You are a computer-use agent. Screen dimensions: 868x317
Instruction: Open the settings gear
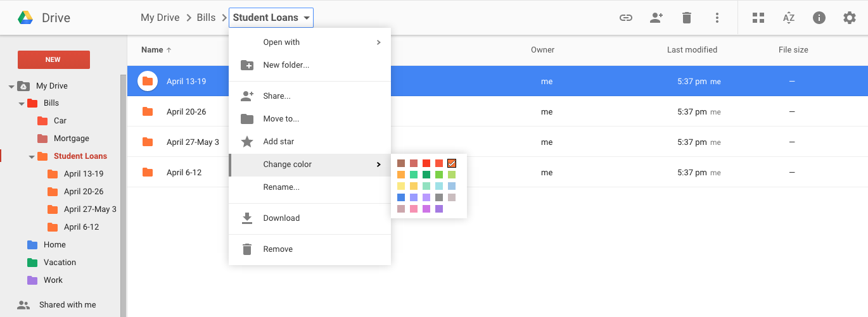[850, 18]
